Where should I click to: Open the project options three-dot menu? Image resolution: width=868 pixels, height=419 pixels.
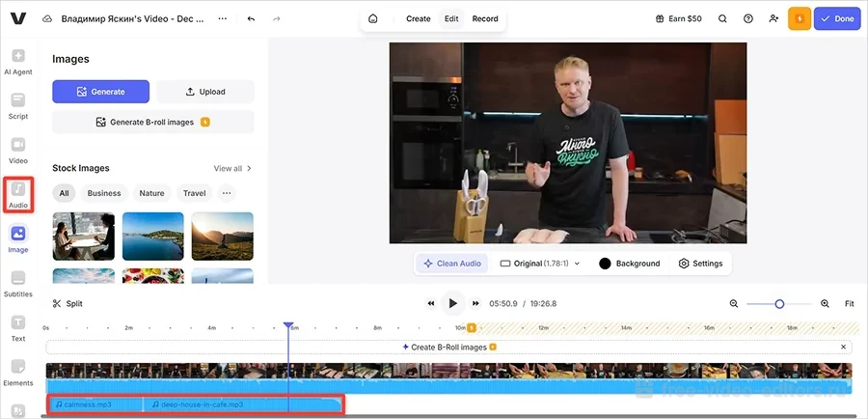pos(223,19)
